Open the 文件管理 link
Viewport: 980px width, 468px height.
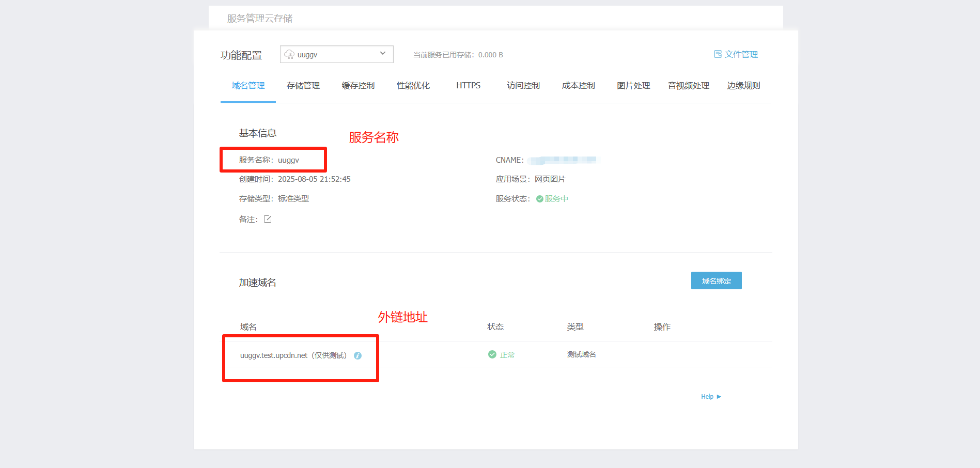[741, 54]
